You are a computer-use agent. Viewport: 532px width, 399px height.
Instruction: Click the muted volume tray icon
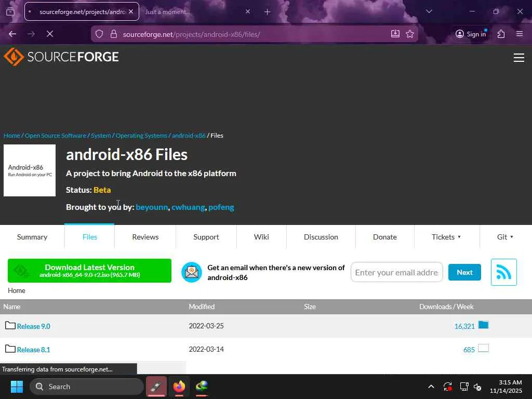click(478, 387)
